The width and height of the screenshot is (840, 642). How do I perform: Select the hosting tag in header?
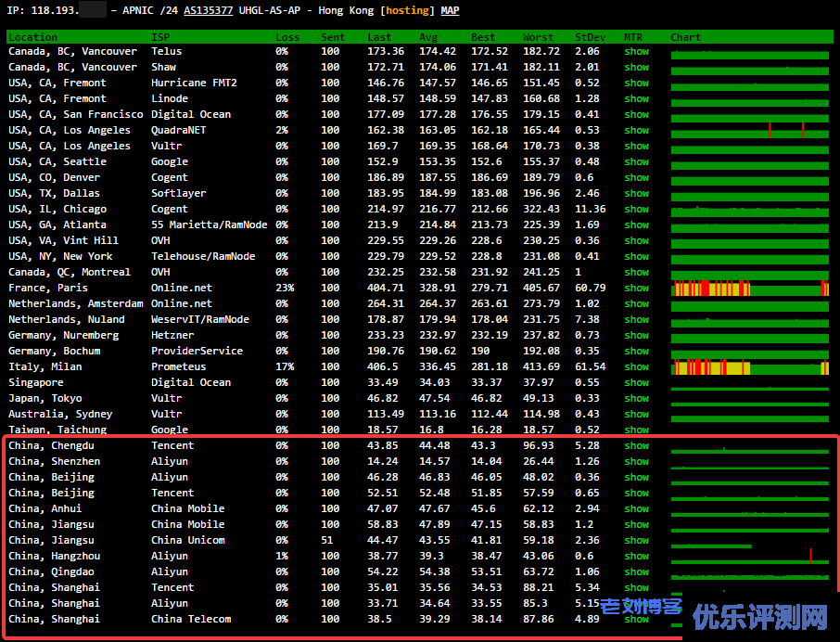pyautogui.click(x=408, y=10)
